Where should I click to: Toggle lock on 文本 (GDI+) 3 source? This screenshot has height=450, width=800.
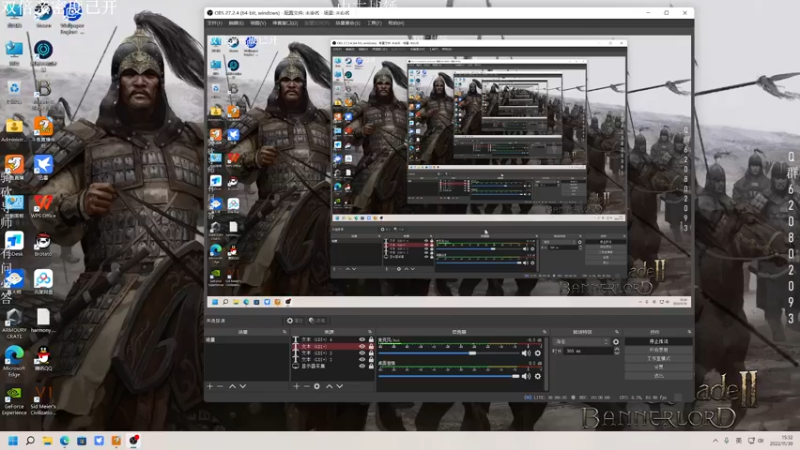371,353
